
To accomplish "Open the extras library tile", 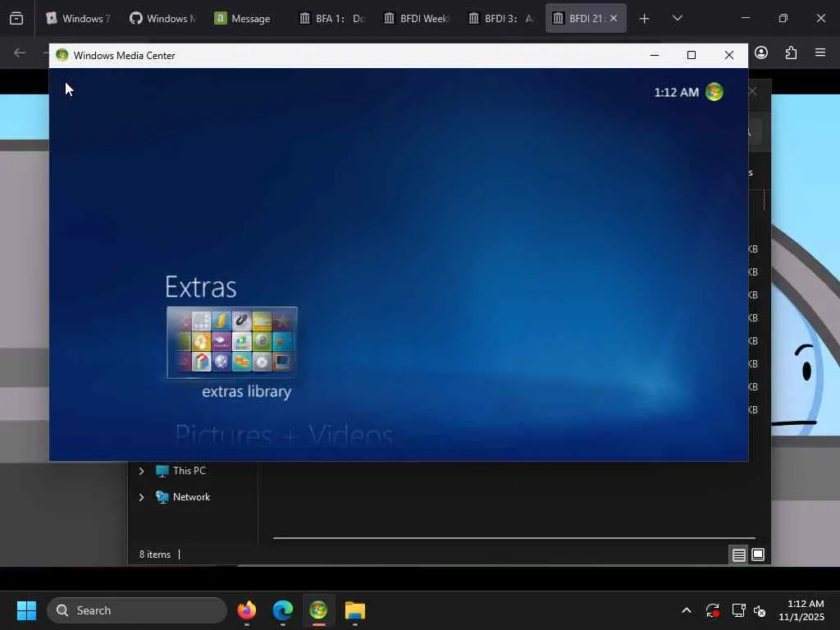I will click(x=232, y=342).
